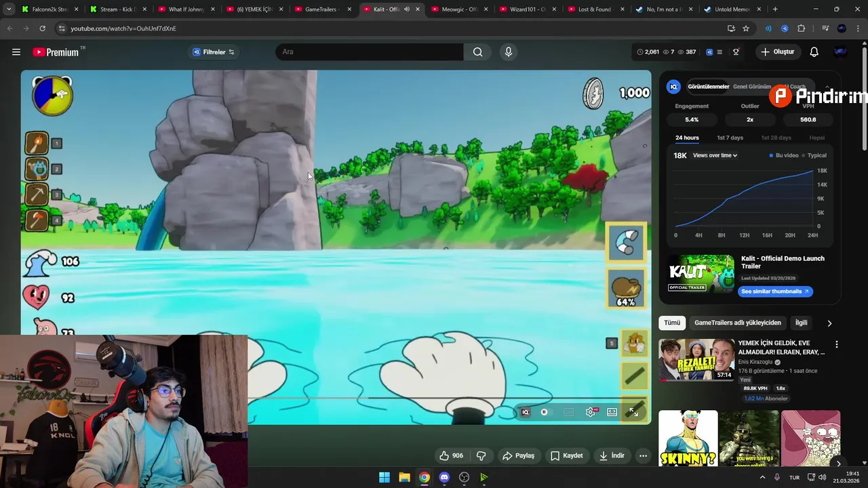Screen dimensions: 868x488
Task: Open the tab search dropdown arrow
Action: tap(8, 9)
